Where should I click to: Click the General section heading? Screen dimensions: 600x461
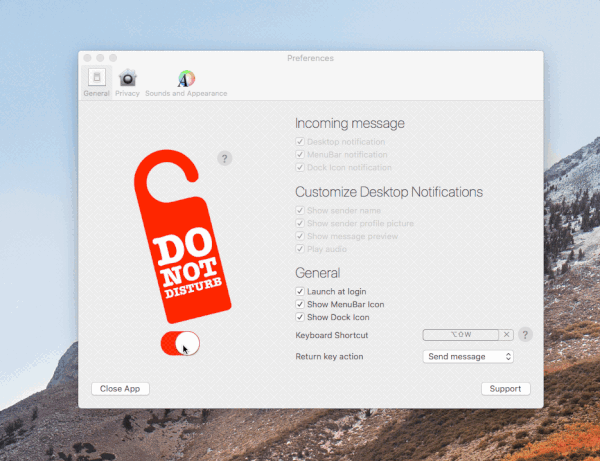click(318, 273)
